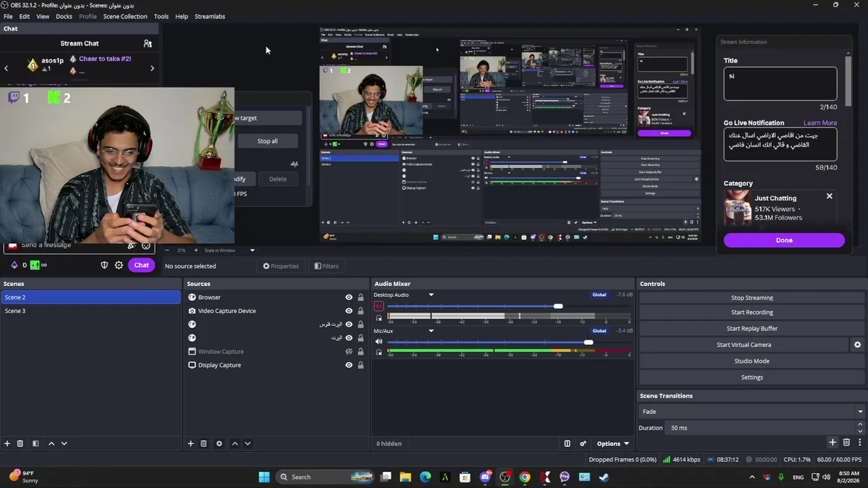This screenshot has width=868, height=488.
Task: Remove Just Chatting category with X
Action: [829, 197]
